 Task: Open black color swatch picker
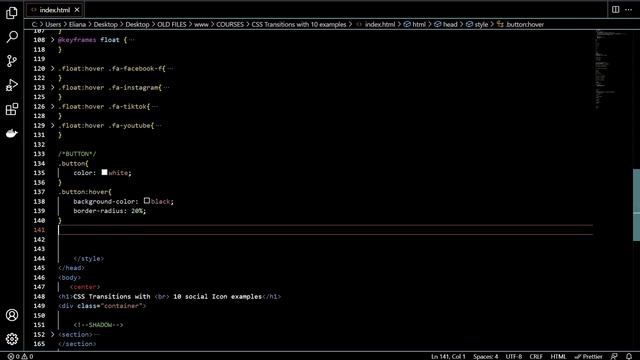coord(147,200)
